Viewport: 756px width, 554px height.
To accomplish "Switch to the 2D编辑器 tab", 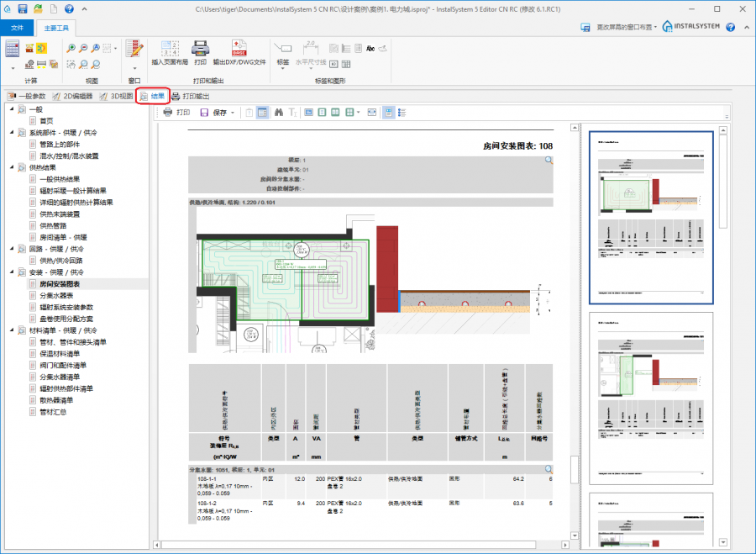I will click(x=72, y=96).
